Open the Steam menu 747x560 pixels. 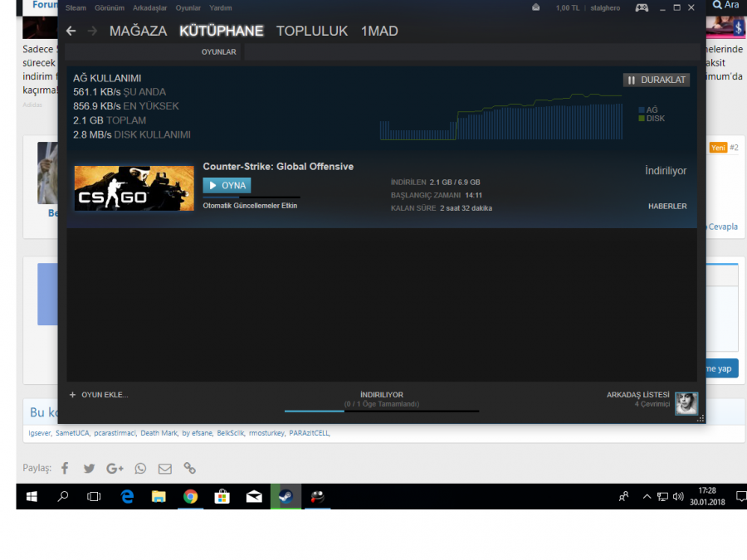(76, 8)
